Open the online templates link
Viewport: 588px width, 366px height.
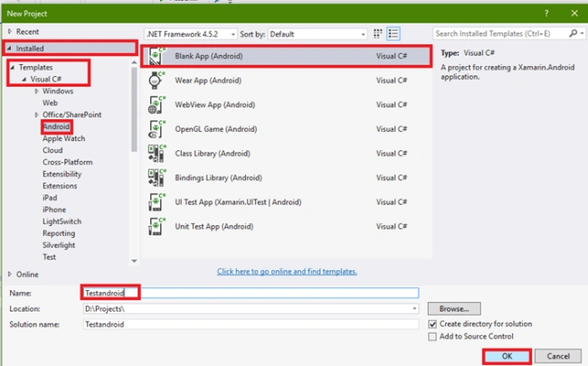point(287,271)
